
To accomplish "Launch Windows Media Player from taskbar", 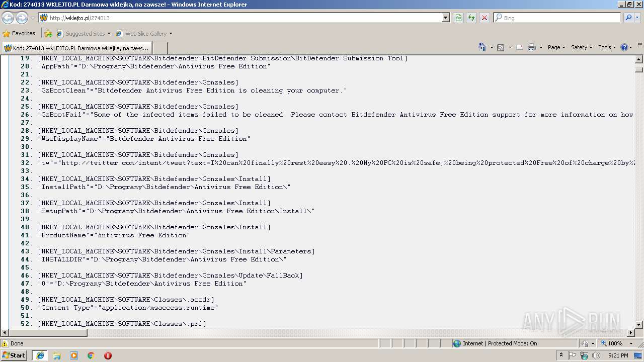I will click(x=74, y=355).
